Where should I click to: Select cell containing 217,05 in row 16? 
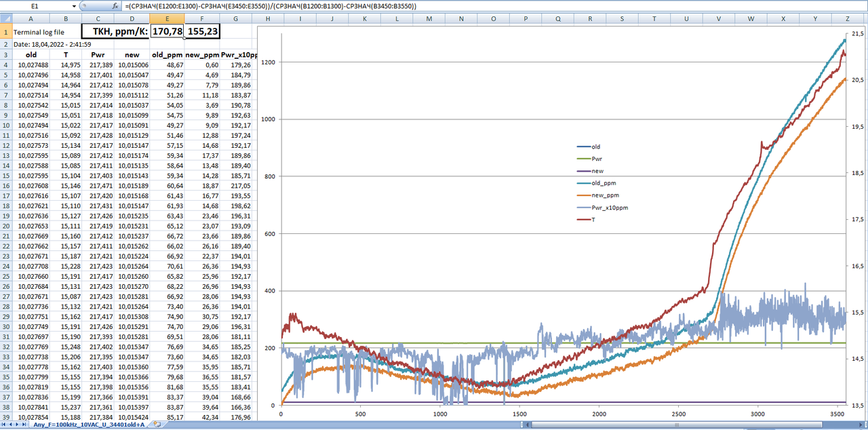235,186
